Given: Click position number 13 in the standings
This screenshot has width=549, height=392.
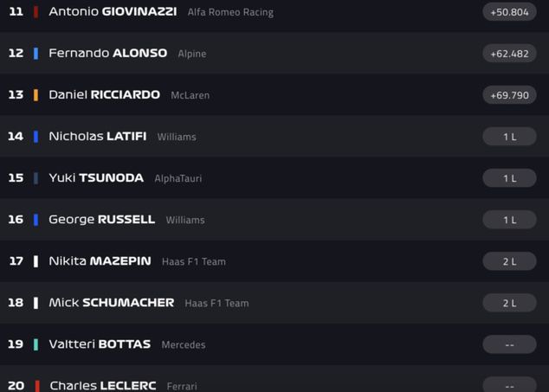Looking at the screenshot, I should pos(16,95).
